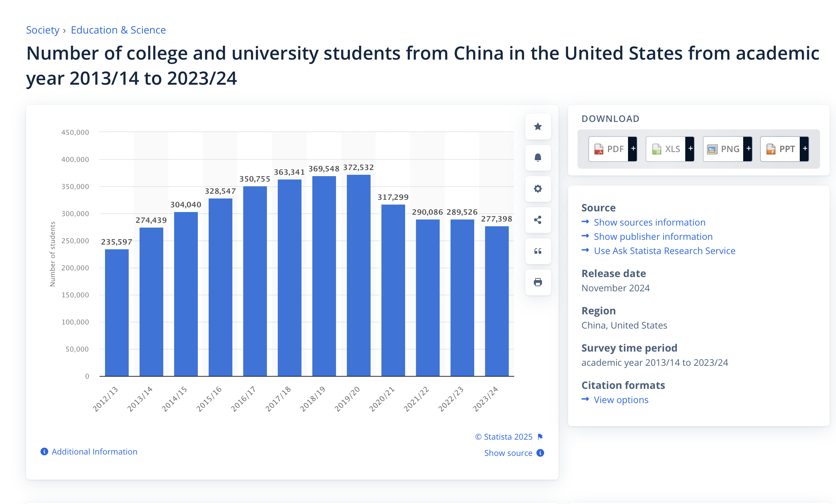The height and width of the screenshot is (504, 836).
Task: Click the print chart icon
Action: pos(538,282)
